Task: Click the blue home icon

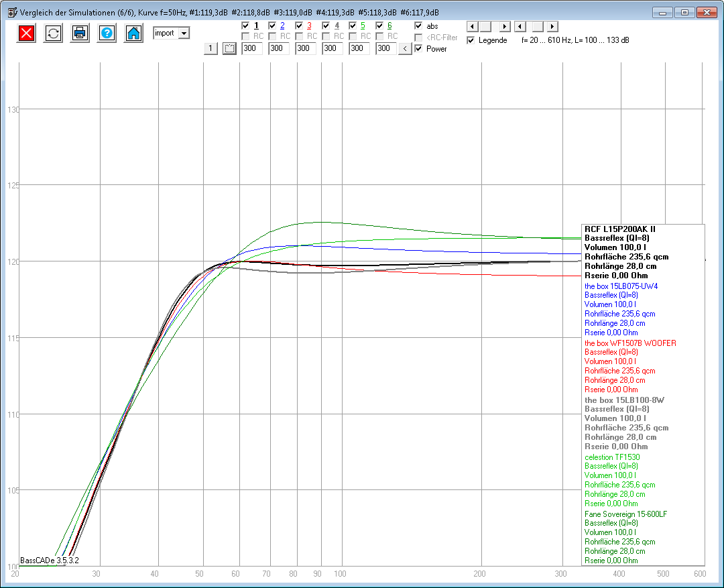Action: [x=133, y=34]
